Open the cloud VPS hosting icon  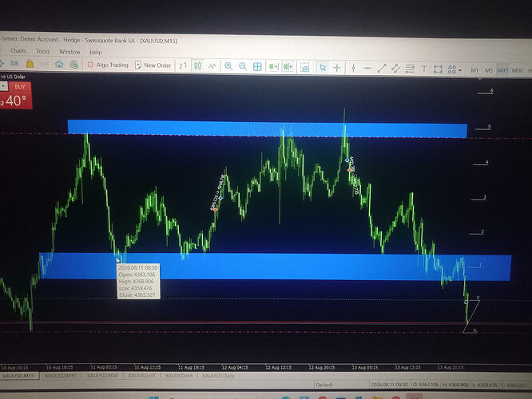tap(59, 64)
